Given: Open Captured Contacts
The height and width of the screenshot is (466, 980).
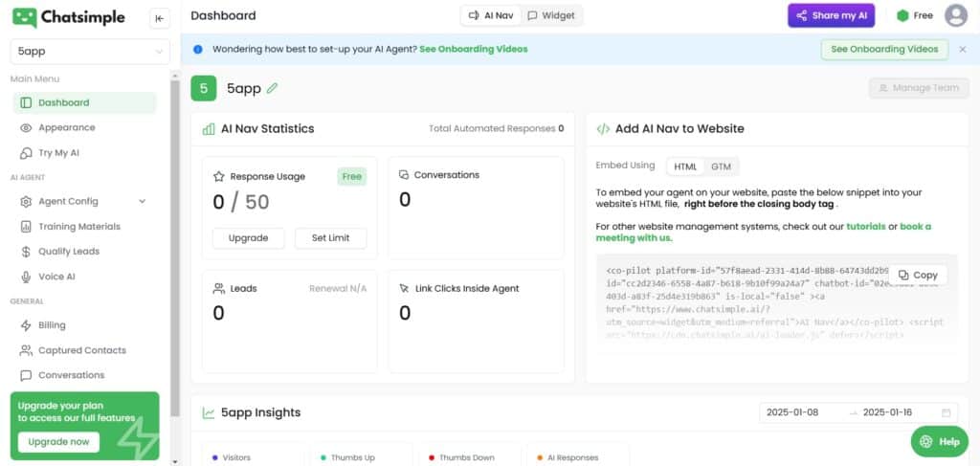Looking at the screenshot, I should pos(84,350).
